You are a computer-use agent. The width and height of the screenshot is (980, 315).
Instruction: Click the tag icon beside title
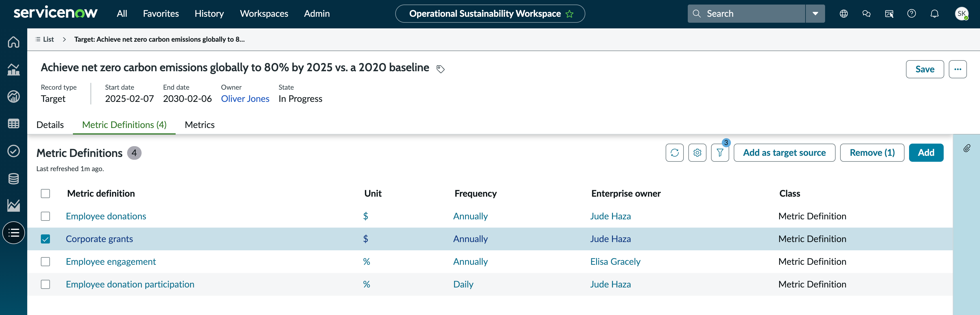pos(441,69)
